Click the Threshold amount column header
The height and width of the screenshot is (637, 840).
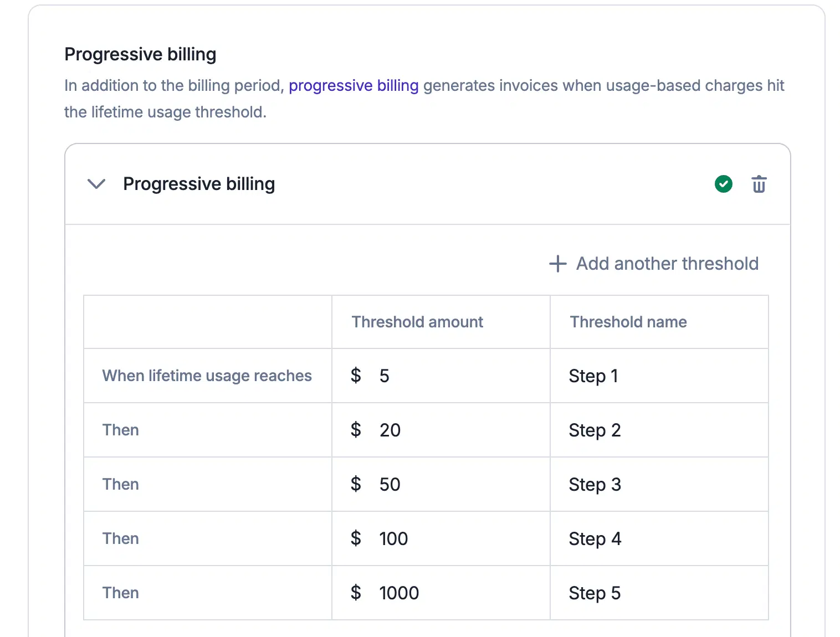(417, 322)
